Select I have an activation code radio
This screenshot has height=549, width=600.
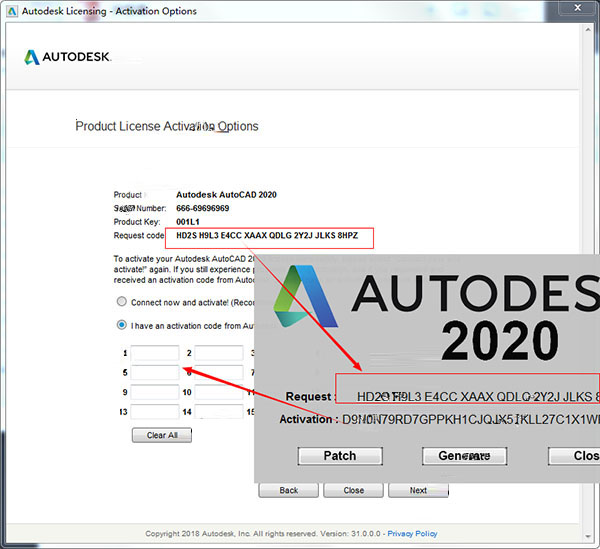pyautogui.click(x=122, y=325)
